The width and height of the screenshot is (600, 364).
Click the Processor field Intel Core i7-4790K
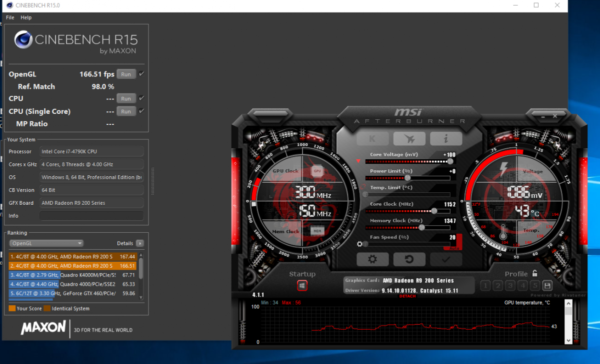tap(91, 151)
